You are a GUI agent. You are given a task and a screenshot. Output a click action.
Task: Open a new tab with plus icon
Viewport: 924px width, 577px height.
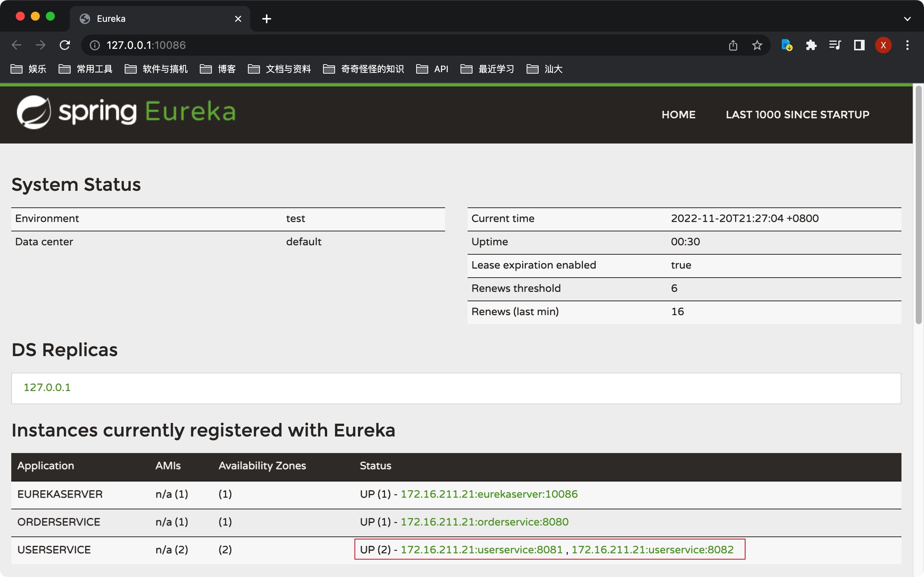click(x=267, y=18)
